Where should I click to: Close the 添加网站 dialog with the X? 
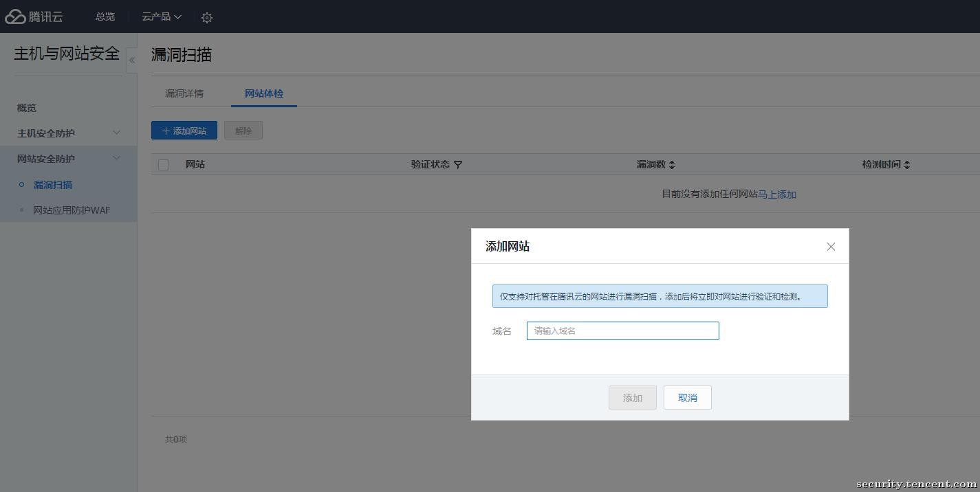point(831,247)
